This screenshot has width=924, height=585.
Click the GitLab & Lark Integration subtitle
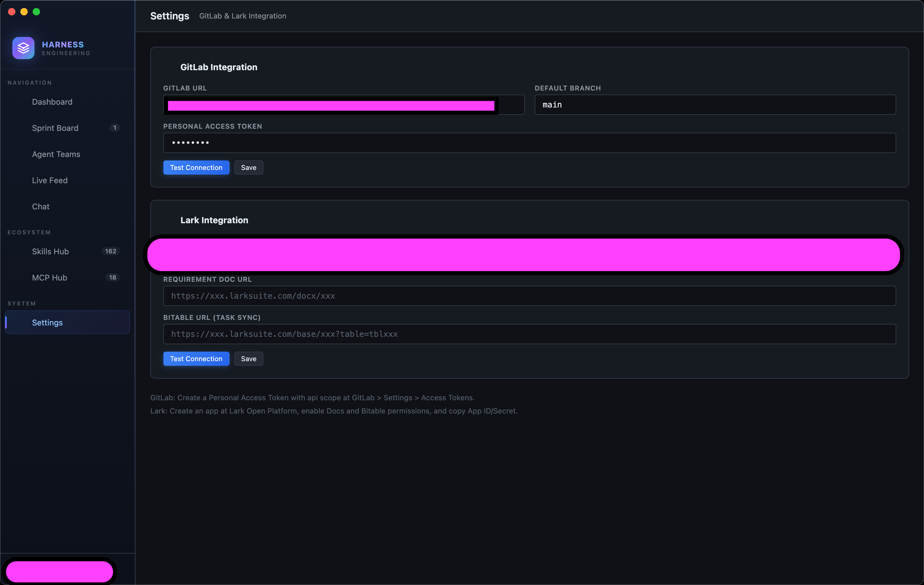pyautogui.click(x=242, y=16)
